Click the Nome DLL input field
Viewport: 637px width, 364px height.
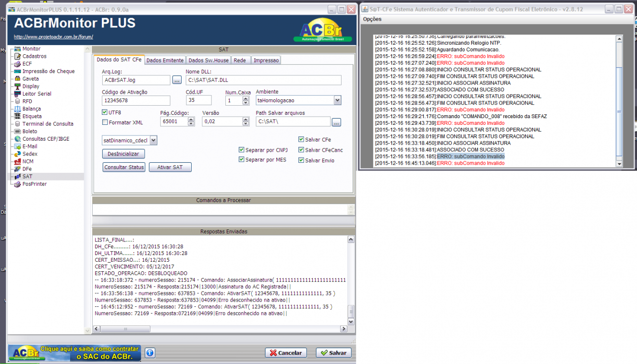click(263, 80)
